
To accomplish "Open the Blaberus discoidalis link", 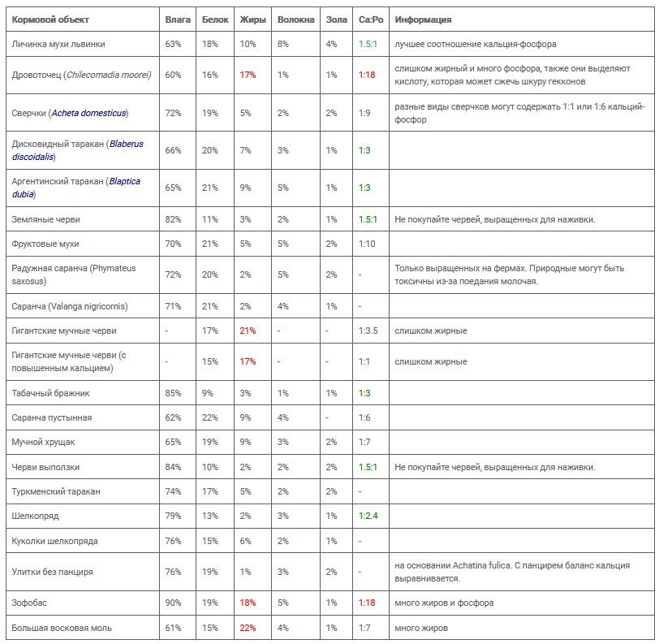I will point(78,150).
